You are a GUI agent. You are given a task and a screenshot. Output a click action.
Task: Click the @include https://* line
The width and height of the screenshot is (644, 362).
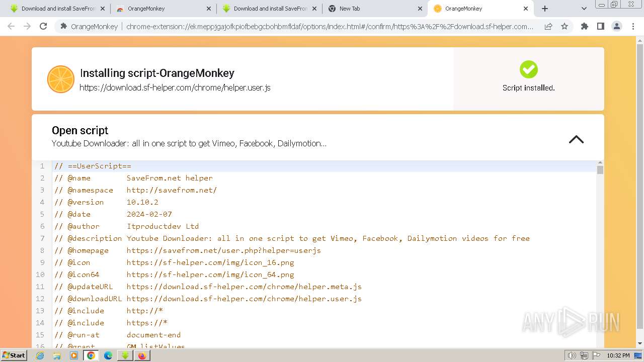pyautogui.click(x=111, y=323)
